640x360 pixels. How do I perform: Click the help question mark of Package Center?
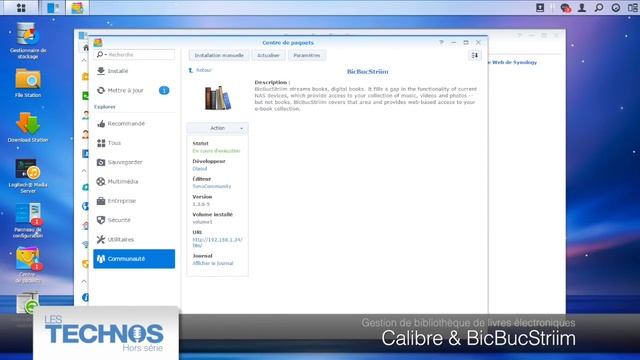(x=441, y=42)
